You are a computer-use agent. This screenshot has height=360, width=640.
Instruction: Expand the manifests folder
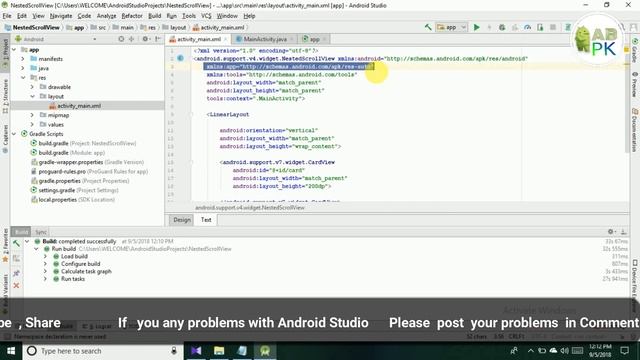pos(23,59)
